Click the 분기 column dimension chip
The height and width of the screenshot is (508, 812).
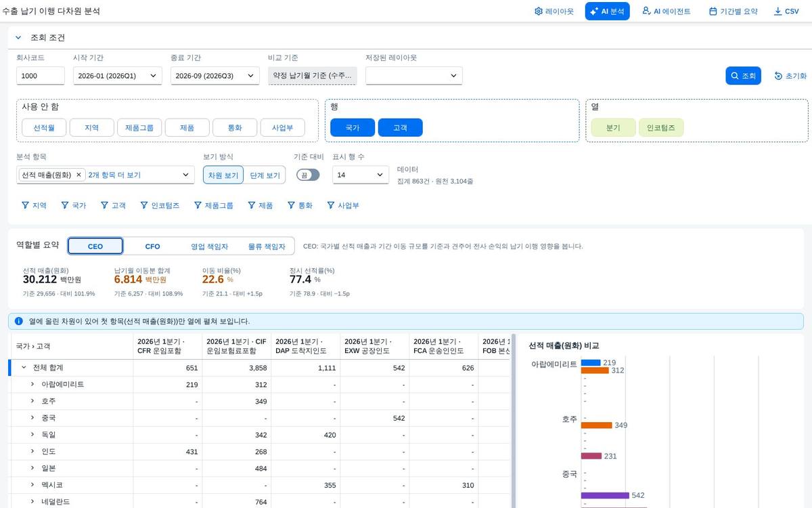click(x=613, y=127)
